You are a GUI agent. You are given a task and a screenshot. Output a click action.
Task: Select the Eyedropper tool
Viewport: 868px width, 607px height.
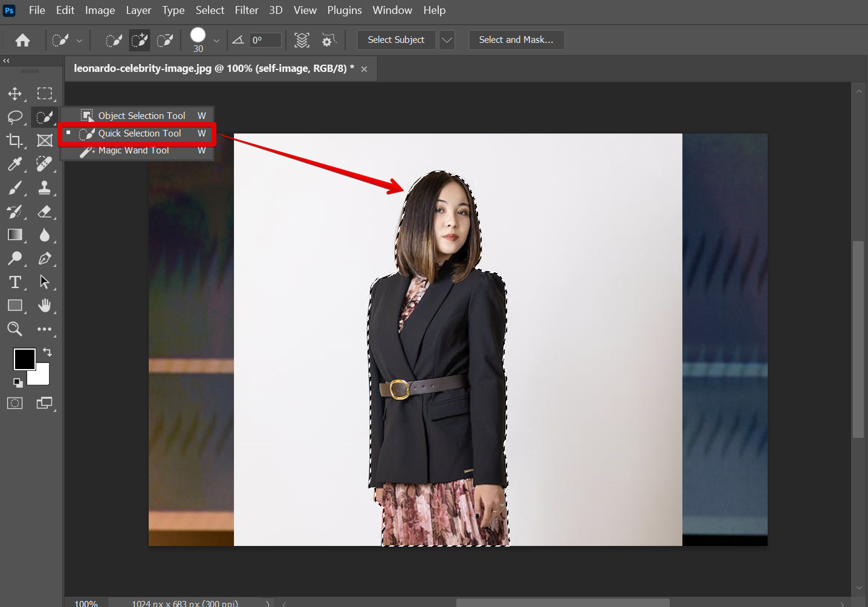point(15,164)
